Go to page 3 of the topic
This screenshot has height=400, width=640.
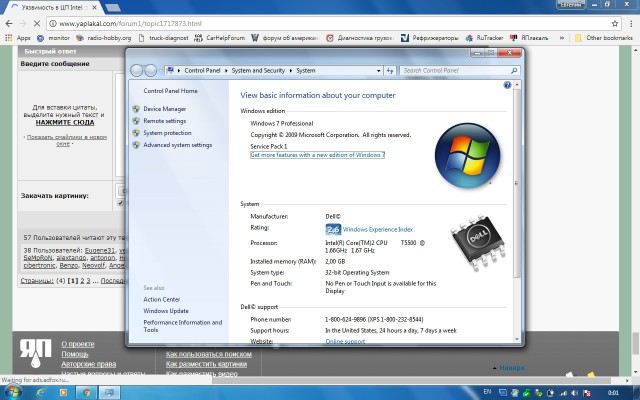pos(88,281)
